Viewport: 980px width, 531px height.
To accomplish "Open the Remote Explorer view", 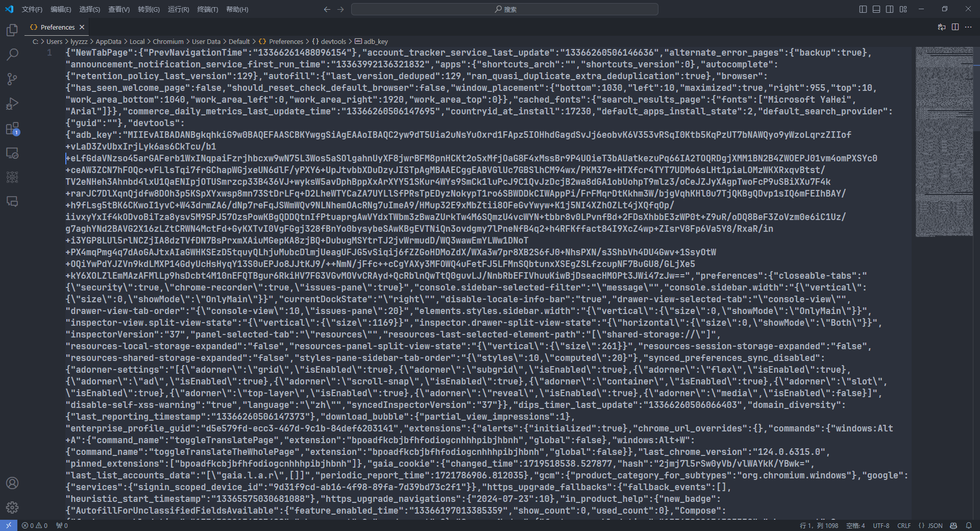I will point(12,153).
